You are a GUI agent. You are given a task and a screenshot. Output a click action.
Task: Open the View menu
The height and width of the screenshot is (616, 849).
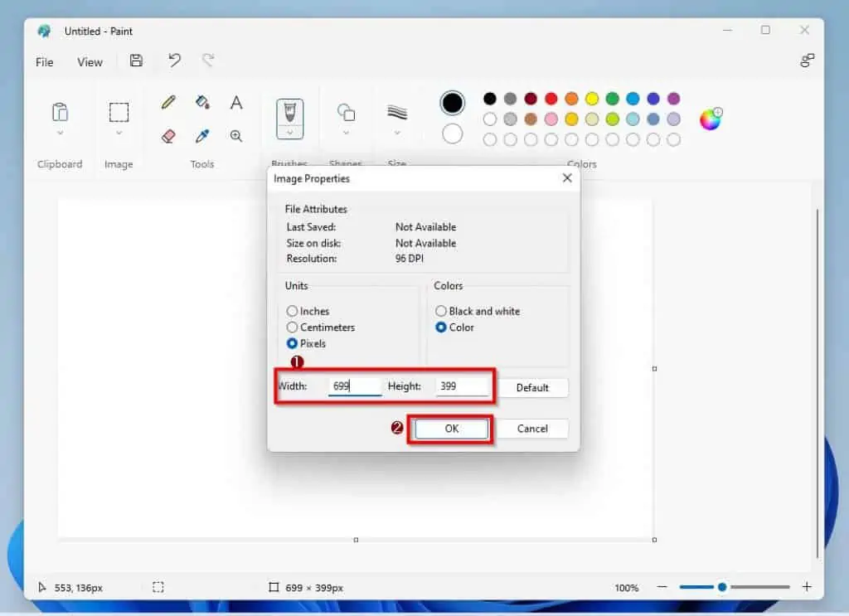coord(90,62)
